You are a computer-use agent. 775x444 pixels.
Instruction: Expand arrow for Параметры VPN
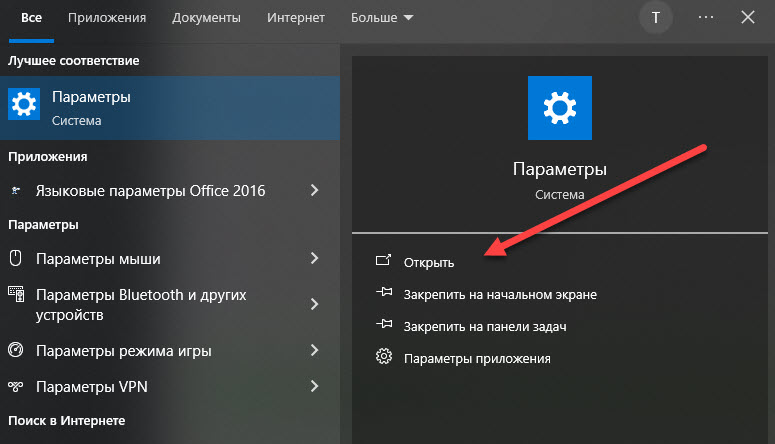pos(314,386)
